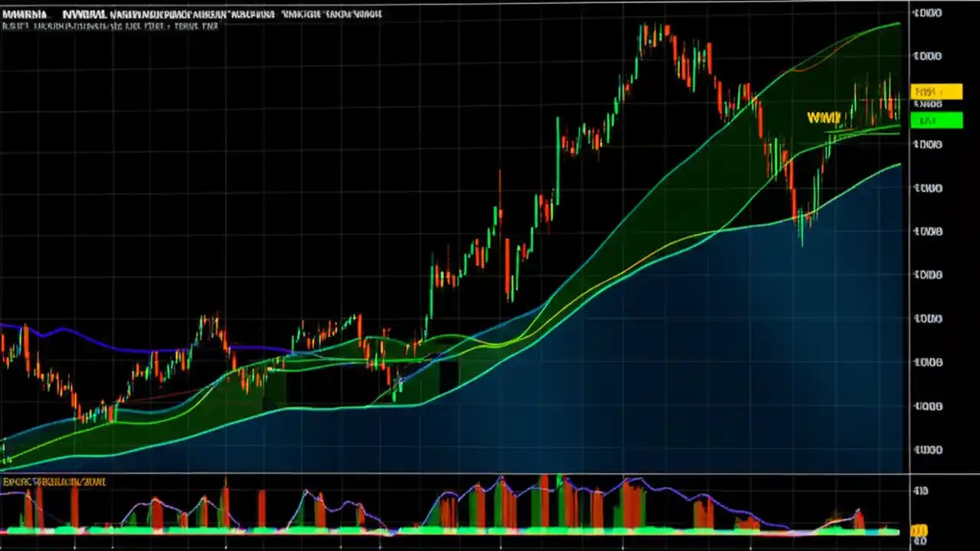Select the orange WWW watermark label
Image resolution: width=980 pixels, height=551 pixels.
[x=823, y=118]
